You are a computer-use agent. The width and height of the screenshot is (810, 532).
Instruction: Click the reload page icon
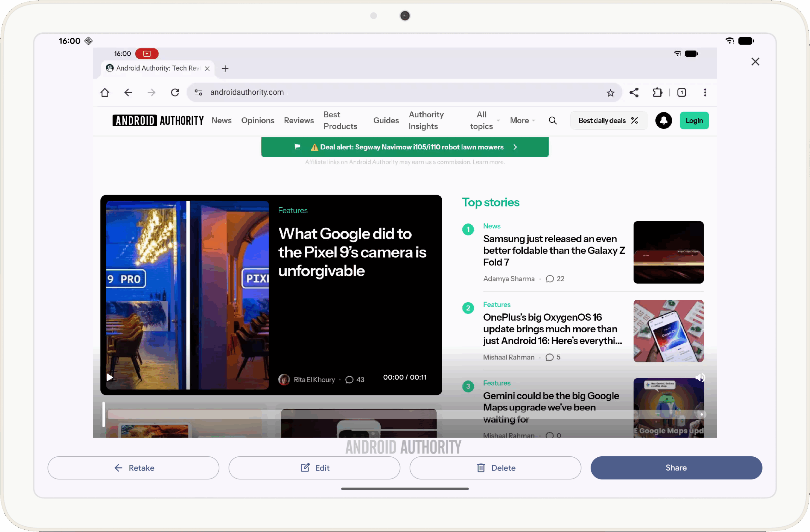tap(175, 92)
